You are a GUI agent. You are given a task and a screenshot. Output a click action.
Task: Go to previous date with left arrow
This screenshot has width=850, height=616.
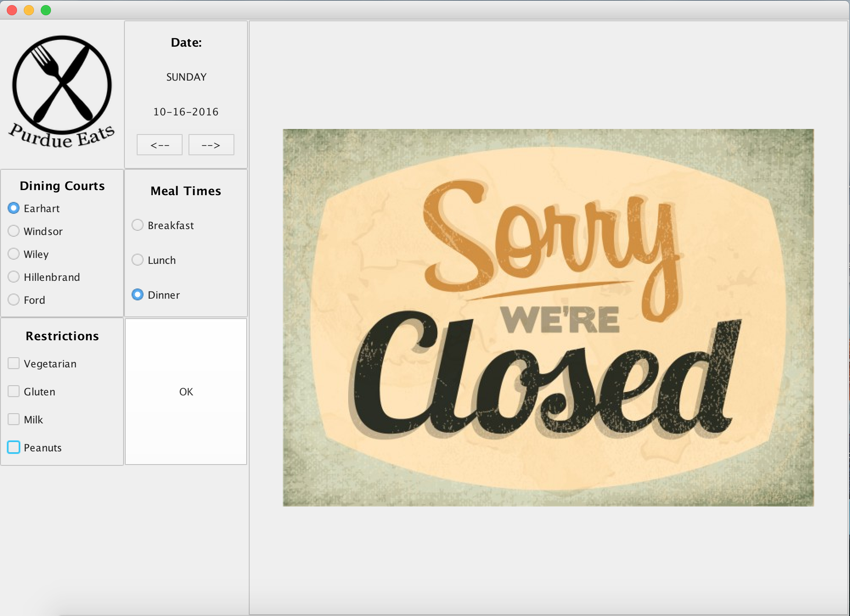(x=160, y=145)
